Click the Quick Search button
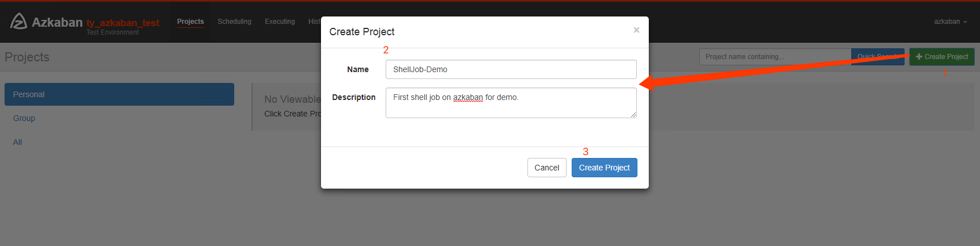 click(877, 57)
